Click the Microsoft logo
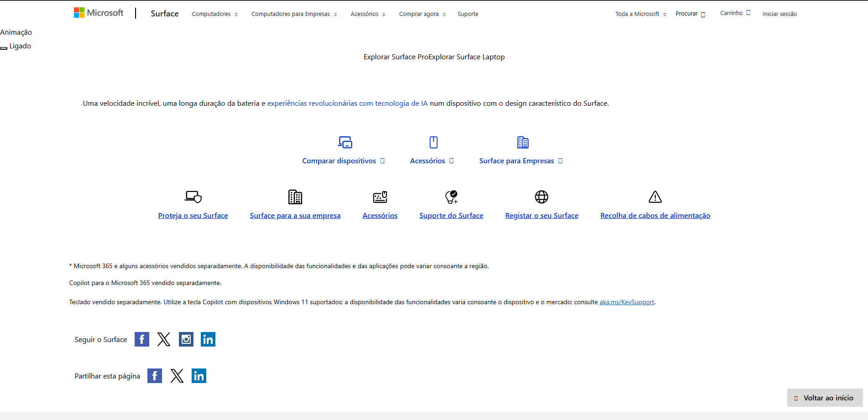 click(x=99, y=13)
